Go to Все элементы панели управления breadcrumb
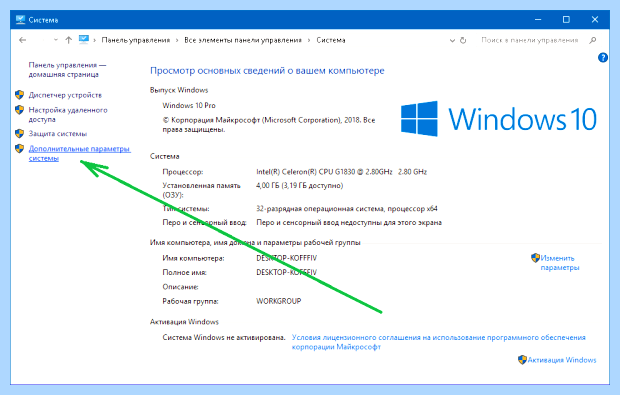 243,40
